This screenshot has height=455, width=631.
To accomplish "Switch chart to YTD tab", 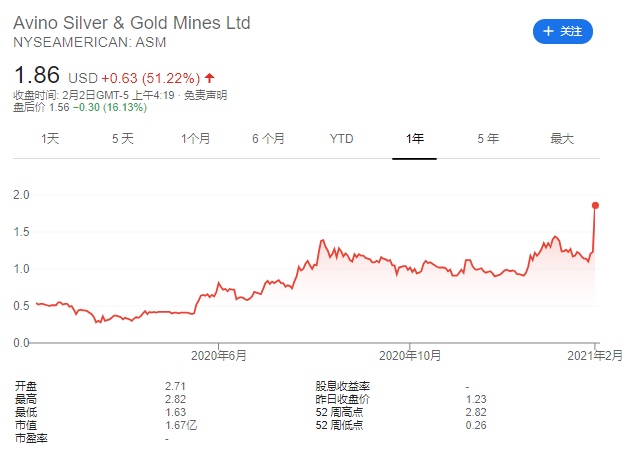I will pos(341,139).
